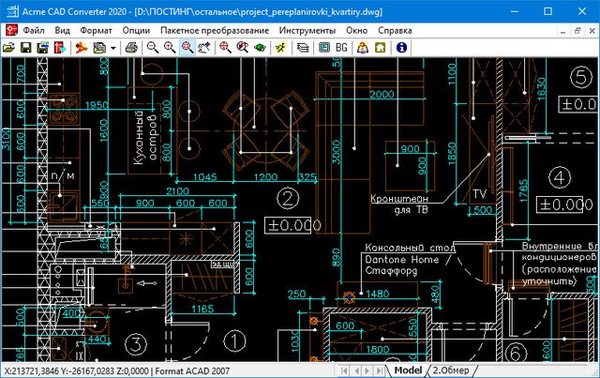Go to next layout tab arrow
Image resolution: width=600 pixels, height=378 pixels.
click(x=367, y=371)
